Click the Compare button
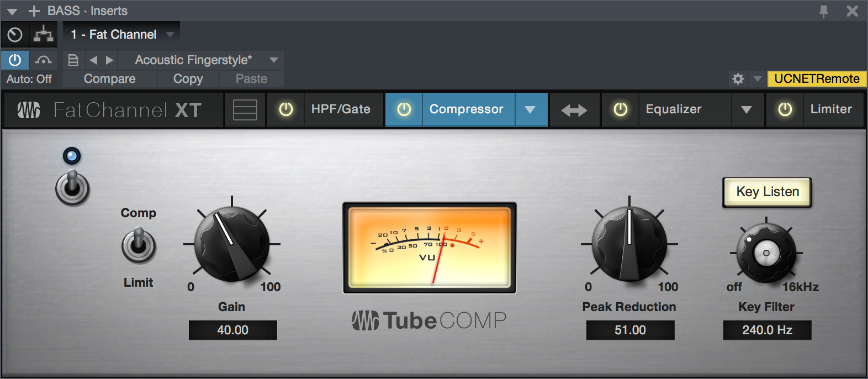Image resolution: width=868 pixels, height=379 pixels. pyautogui.click(x=110, y=79)
